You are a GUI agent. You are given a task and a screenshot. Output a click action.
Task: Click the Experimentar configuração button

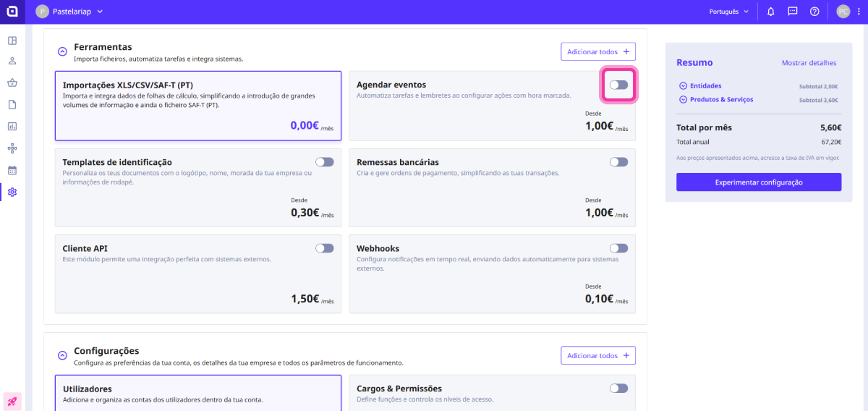click(x=759, y=182)
